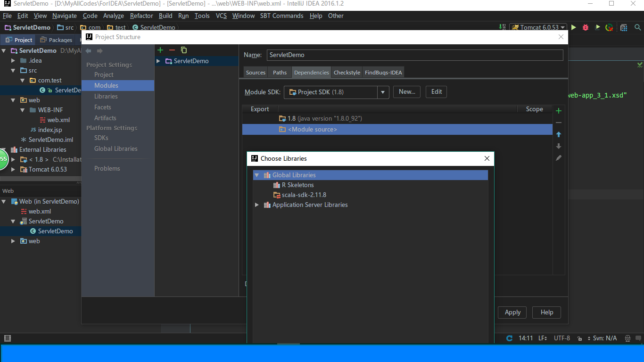Screen dimensions: 644x362
Task: Click the Apply button
Action: tap(512, 312)
